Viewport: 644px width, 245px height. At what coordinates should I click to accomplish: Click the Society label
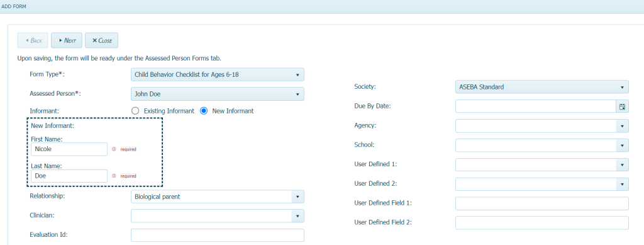[x=365, y=87]
